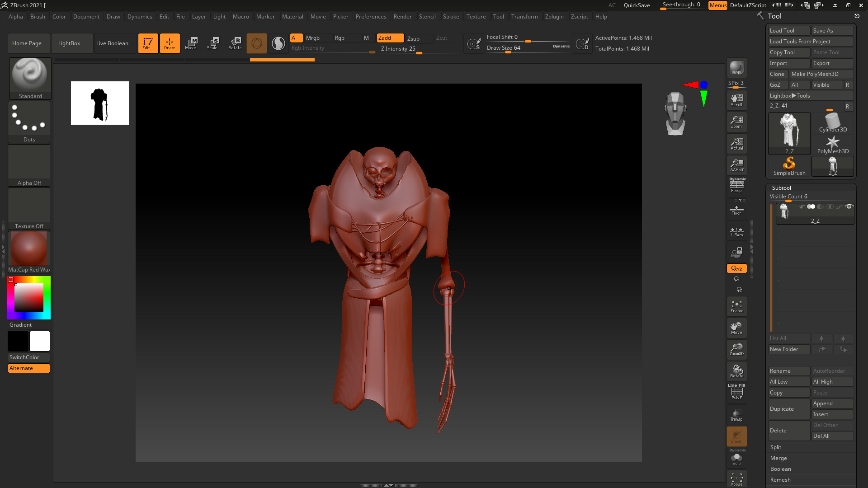This screenshot has width=868, height=488.
Task: Click the BPR render icon
Action: (736, 68)
